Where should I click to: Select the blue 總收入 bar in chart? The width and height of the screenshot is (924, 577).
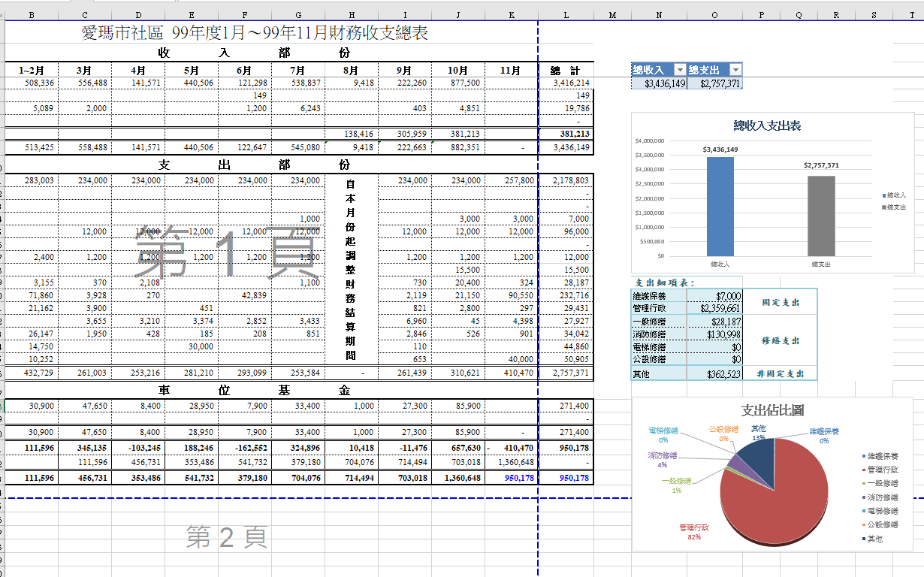click(x=720, y=207)
